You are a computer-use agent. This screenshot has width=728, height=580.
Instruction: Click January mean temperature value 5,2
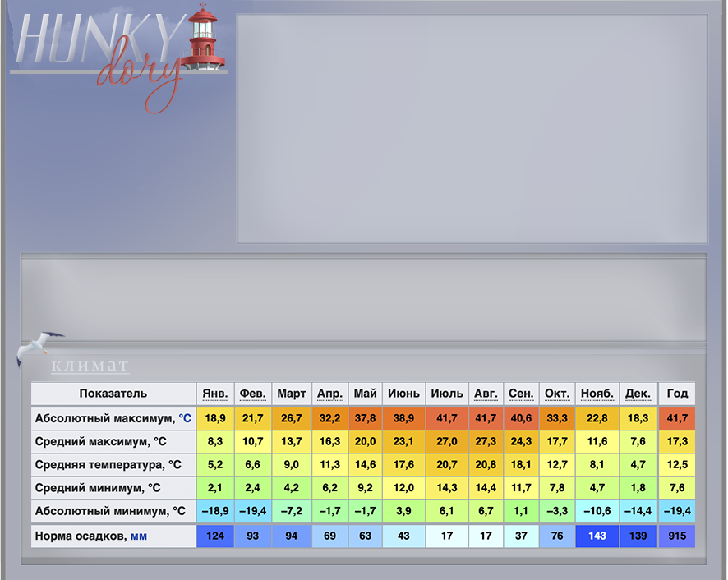pos(215,465)
